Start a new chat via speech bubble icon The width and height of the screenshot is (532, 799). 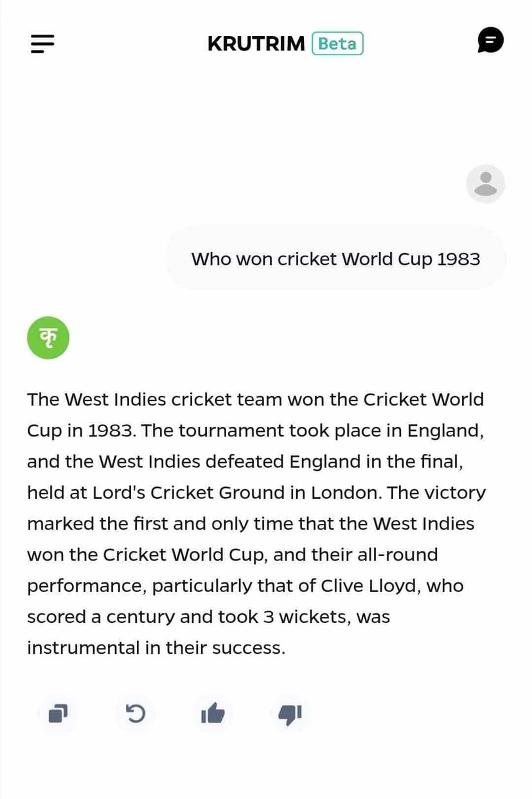pyautogui.click(x=490, y=40)
